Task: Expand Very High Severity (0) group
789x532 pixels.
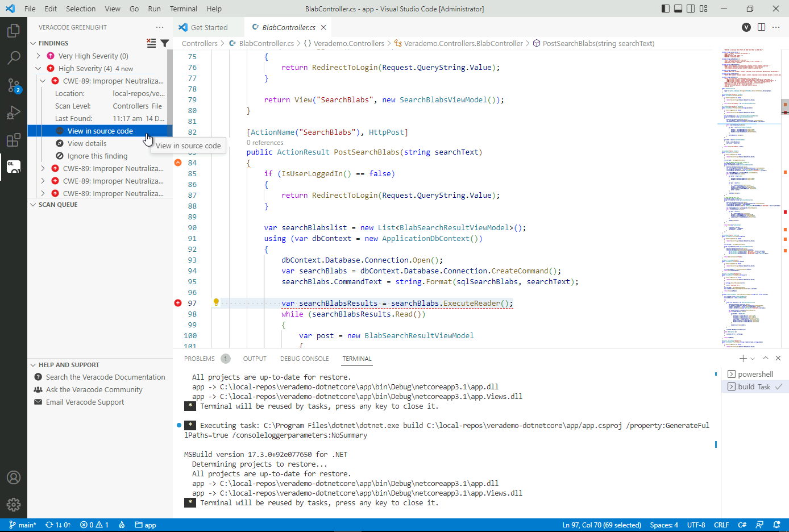Action: 38,56
